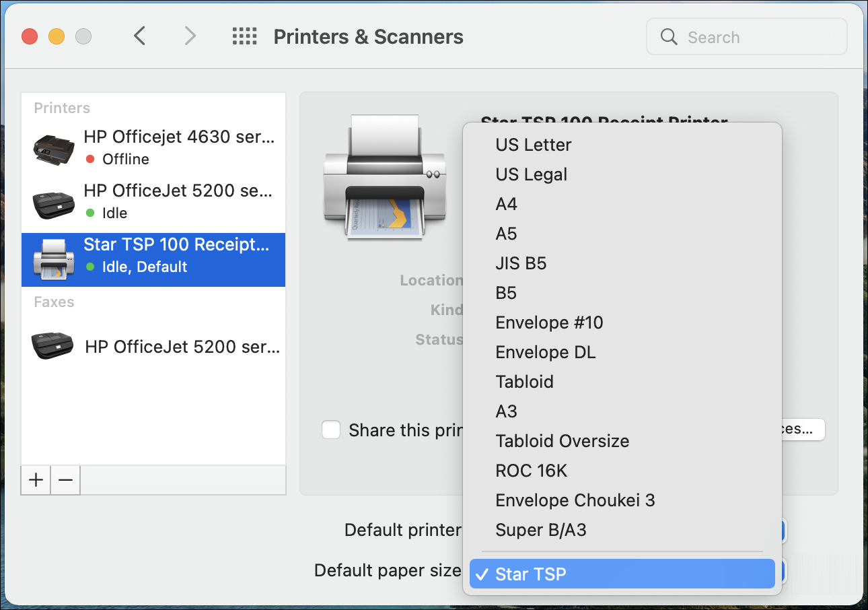This screenshot has height=610, width=868.
Task: Click the Printers section header
Action: click(x=62, y=108)
